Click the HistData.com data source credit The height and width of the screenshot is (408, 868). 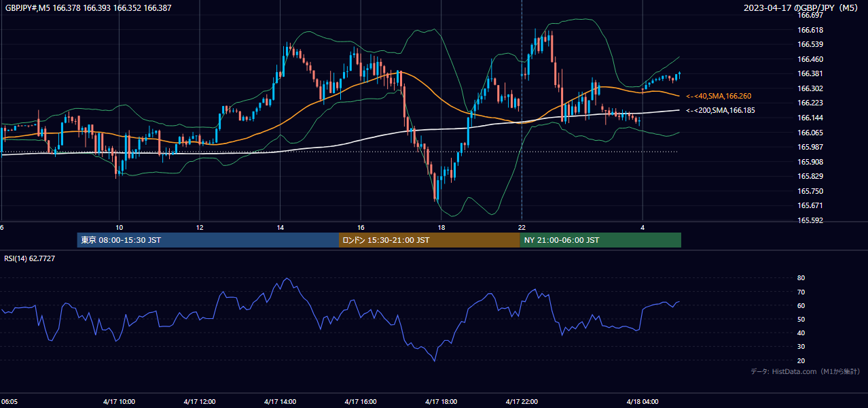click(x=806, y=371)
